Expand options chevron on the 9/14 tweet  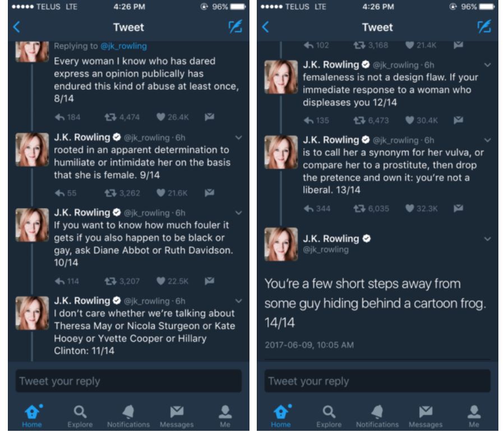pos(239,137)
